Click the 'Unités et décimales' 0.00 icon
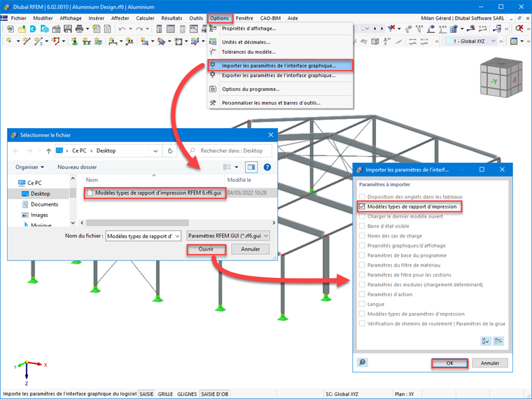This screenshot has height=399, width=532. coord(213,42)
